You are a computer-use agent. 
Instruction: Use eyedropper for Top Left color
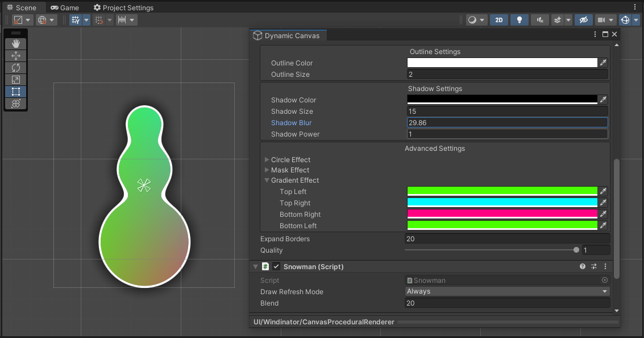coord(603,191)
